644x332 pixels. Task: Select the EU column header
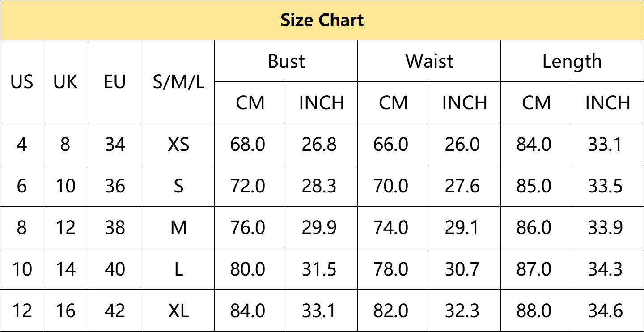tap(115, 82)
